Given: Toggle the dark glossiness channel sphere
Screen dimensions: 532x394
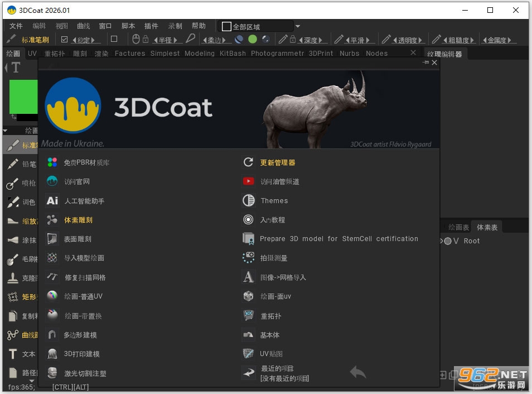Looking at the screenshot, I should click(265, 40).
